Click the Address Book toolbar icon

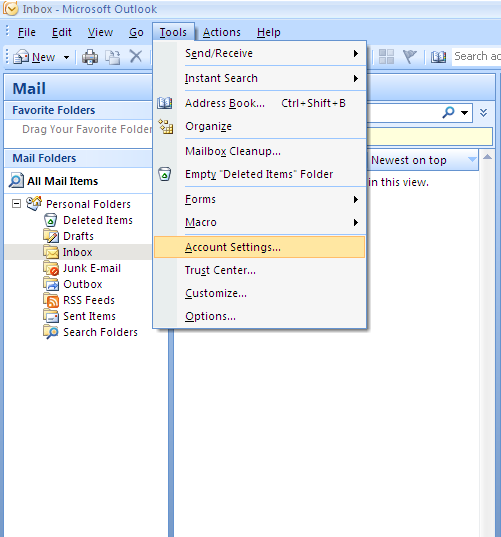[438, 57]
